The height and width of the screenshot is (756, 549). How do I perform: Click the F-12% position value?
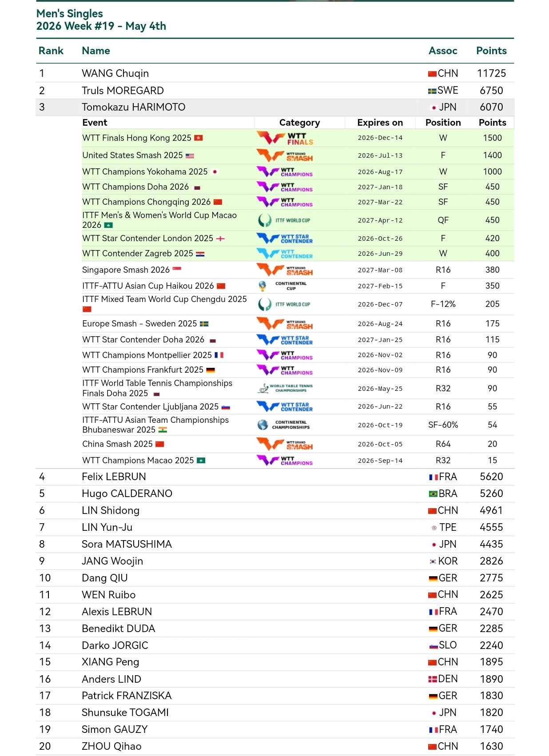tap(443, 304)
